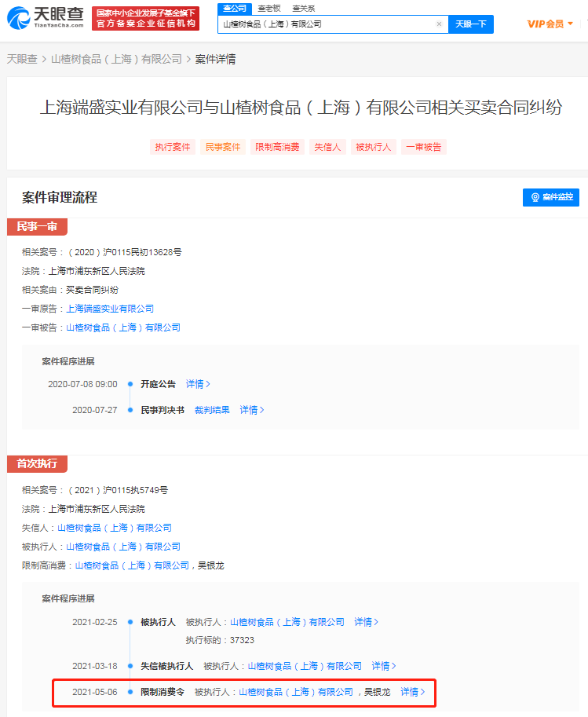Click the case title heading

[x=301, y=107]
